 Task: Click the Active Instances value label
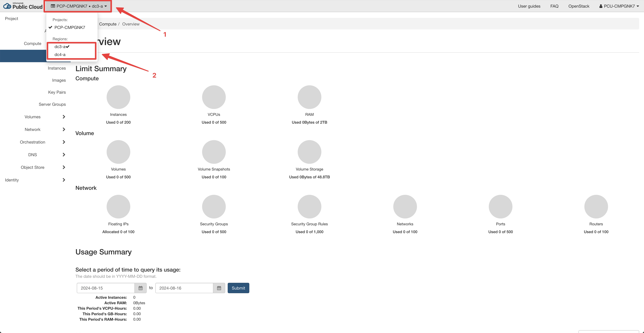click(111, 297)
